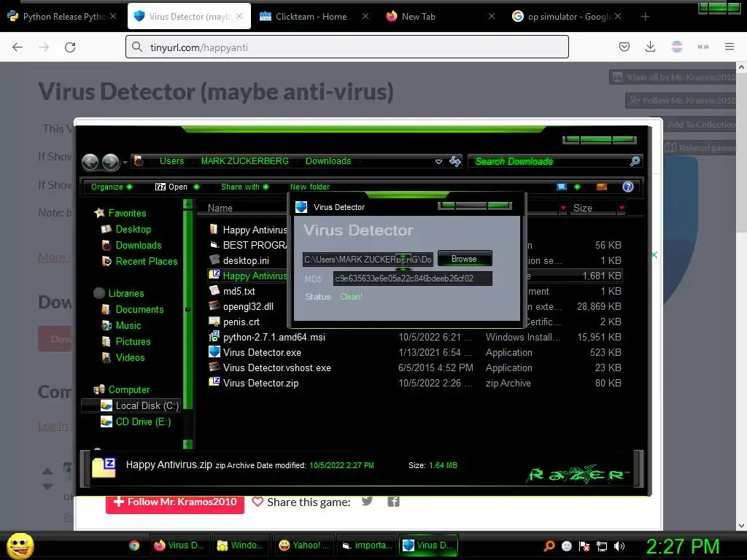Click the MD5 hash field

(413, 279)
